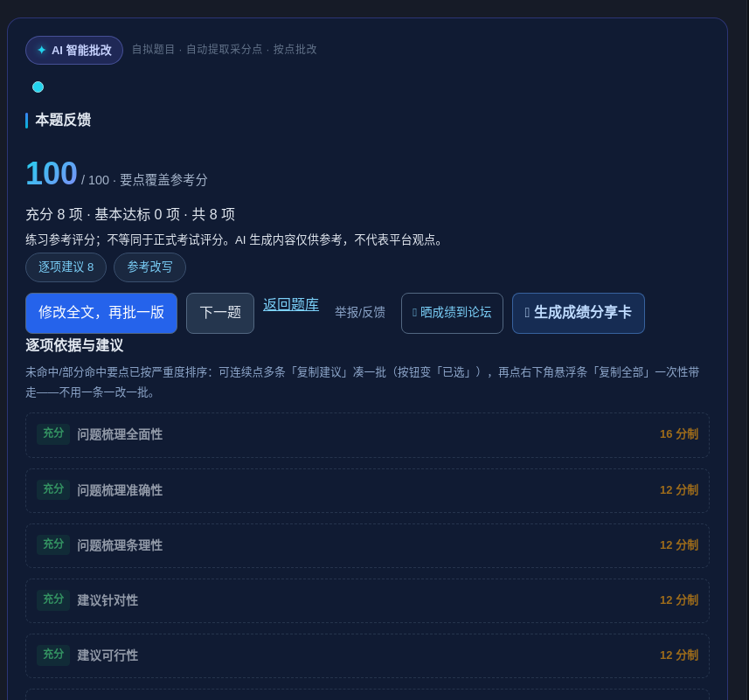Click 充分 tag on 建议可行性
Viewport: 749px width, 700px height.
point(53,655)
